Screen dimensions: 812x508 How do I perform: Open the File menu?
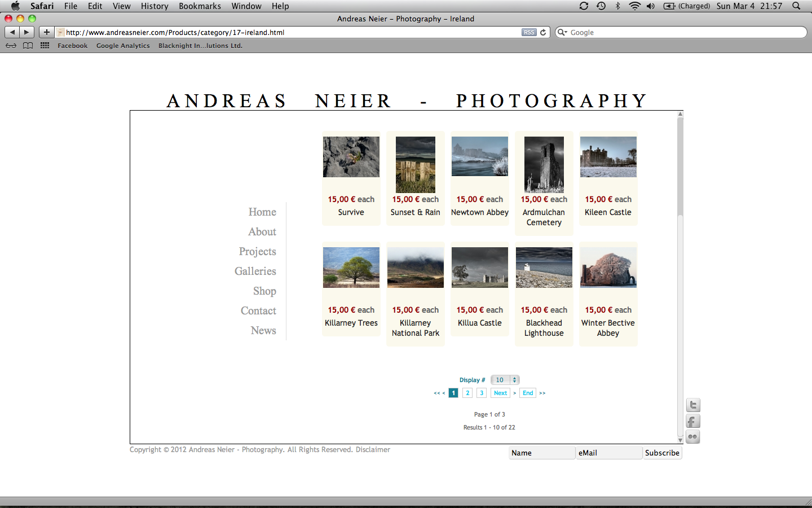point(70,6)
